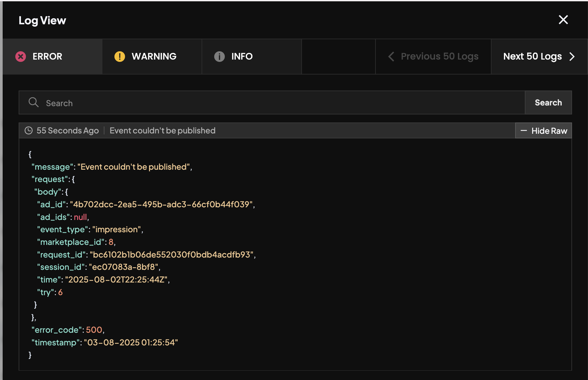Click the error_code value 500
The width and height of the screenshot is (588, 380).
(x=94, y=330)
